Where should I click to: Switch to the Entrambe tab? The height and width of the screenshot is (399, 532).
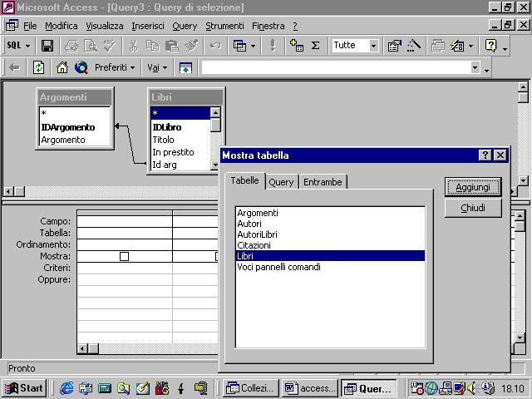coord(323,182)
